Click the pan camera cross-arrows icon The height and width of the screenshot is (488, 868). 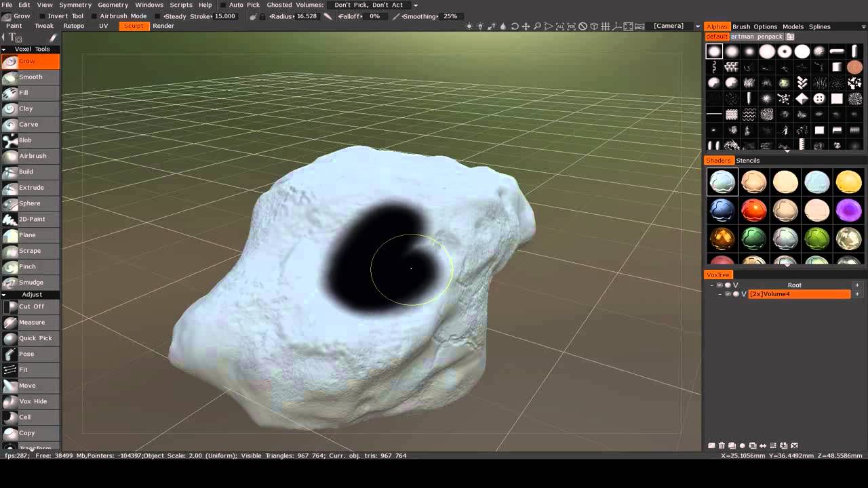point(526,26)
